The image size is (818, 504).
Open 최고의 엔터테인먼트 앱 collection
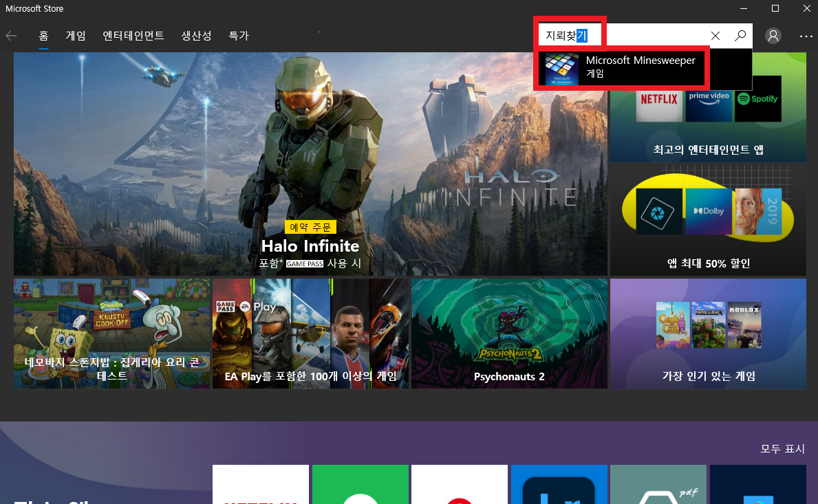click(709, 107)
